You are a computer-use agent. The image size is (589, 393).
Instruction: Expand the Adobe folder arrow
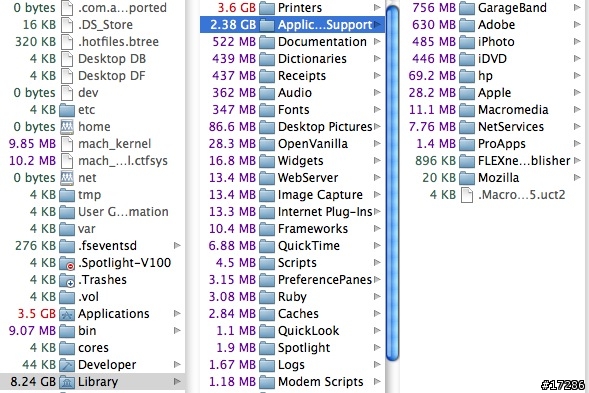coord(577,24)
